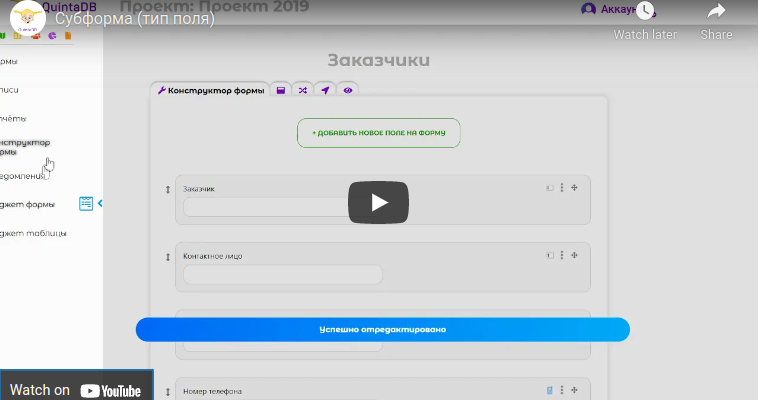Screen dimensions: 759x400
Task: Open the location arrow tab
Action: (x=325, y=90)
